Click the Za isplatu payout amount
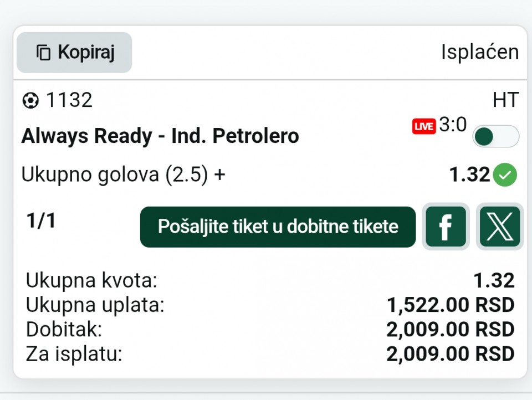Screen dimensions: 532x400 point(451,354)
